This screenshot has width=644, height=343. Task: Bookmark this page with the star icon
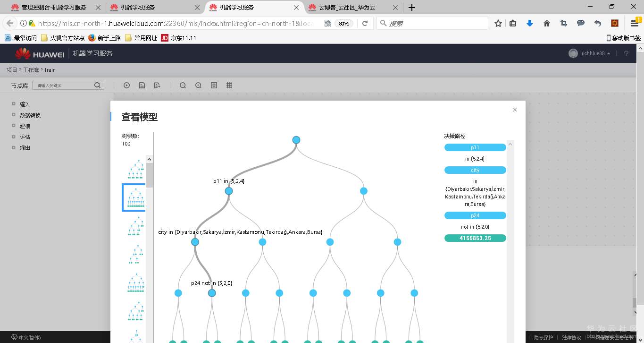[x=498, y=23]
